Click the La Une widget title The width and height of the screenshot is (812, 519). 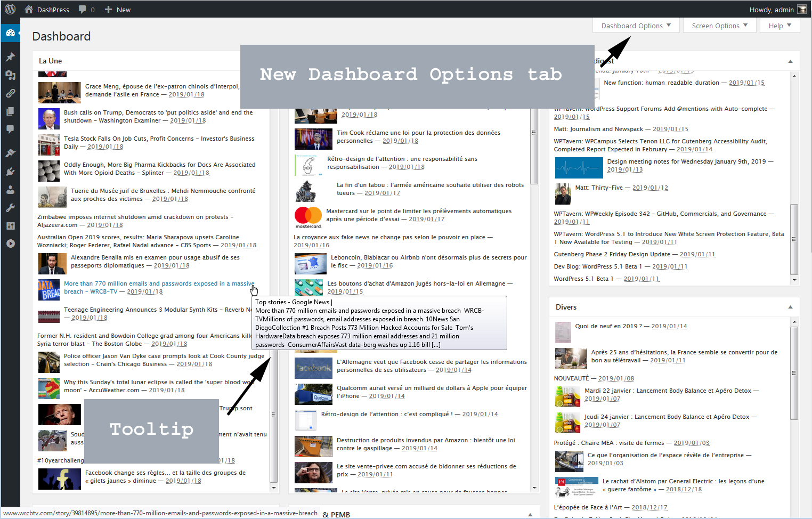coord(51,61)
